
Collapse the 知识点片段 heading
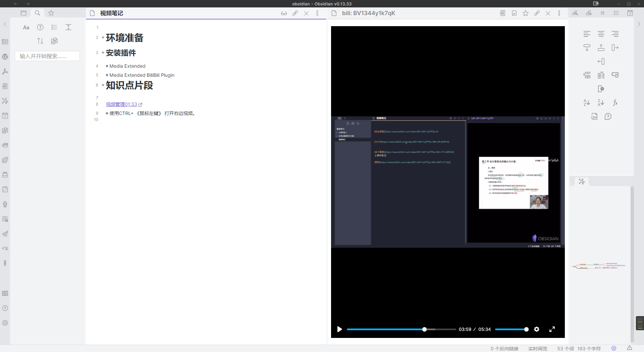(x=103, y=85)
